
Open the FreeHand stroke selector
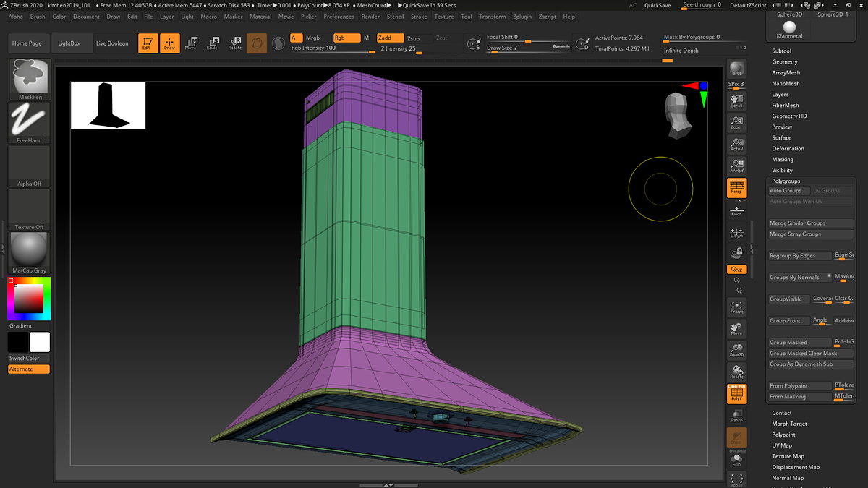(30, 123)
